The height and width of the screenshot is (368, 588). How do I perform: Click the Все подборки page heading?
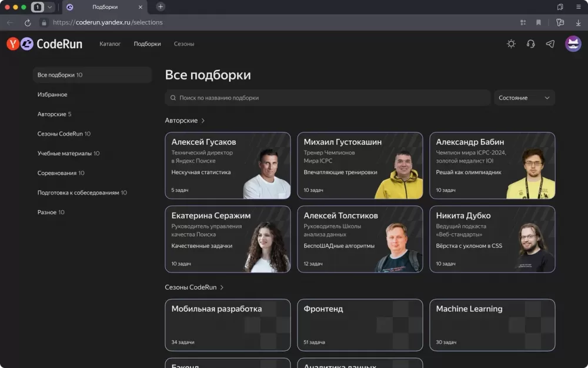coord(208,75)
